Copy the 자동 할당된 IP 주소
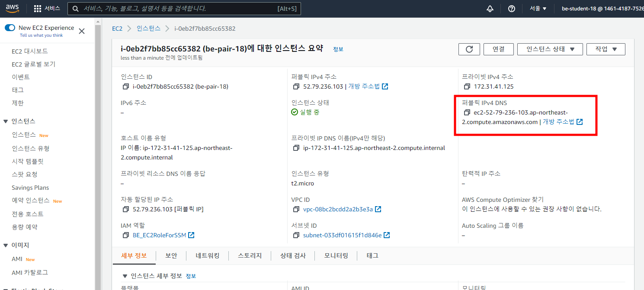This screenshot has height=290, width=644. point(125,209)
